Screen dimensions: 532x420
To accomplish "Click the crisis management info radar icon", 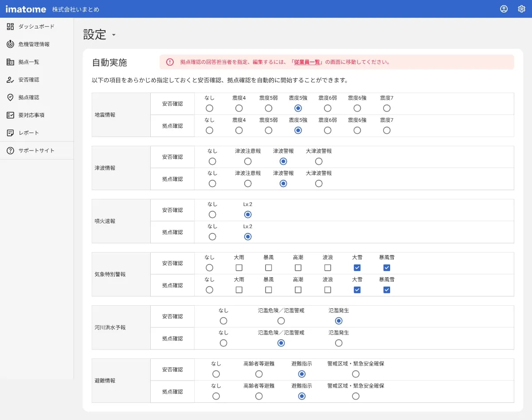I will 11,44.
